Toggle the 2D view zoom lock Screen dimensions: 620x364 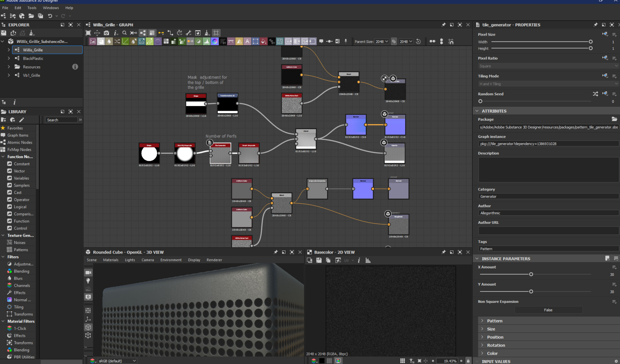pyautogui.click(x=468, y=361)
